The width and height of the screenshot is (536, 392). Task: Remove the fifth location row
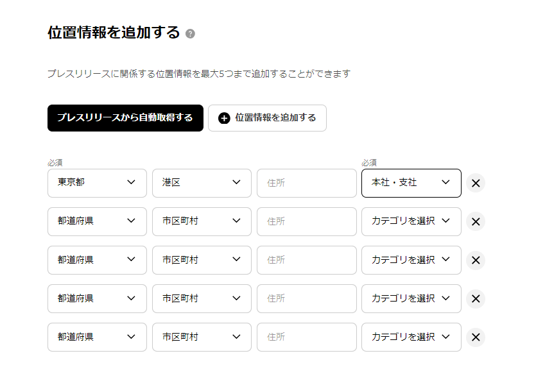pyautogui.click(x=476, y=337)
